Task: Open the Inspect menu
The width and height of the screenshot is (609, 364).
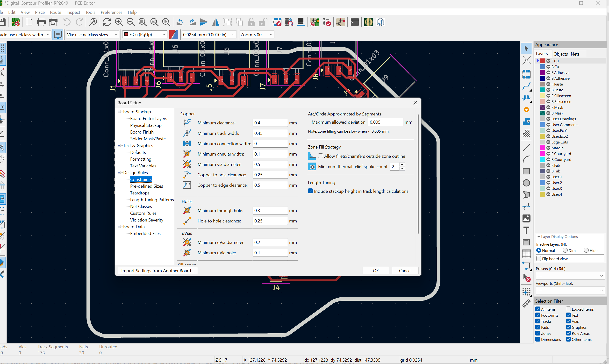Action: coord(73,12)
